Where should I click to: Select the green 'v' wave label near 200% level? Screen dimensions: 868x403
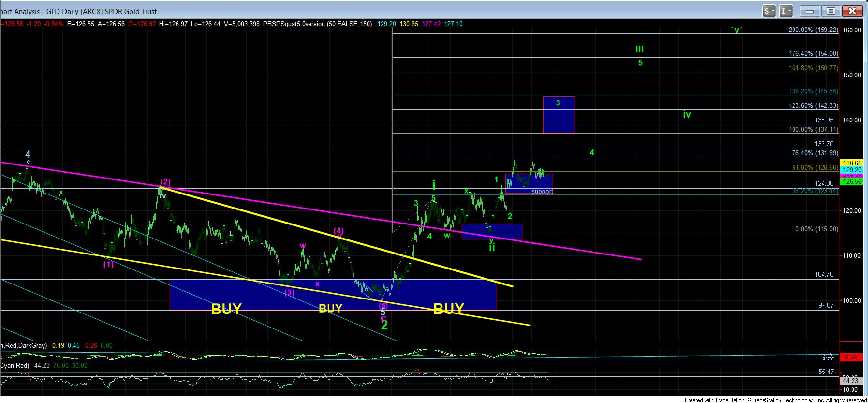click(x=736, y=30)
